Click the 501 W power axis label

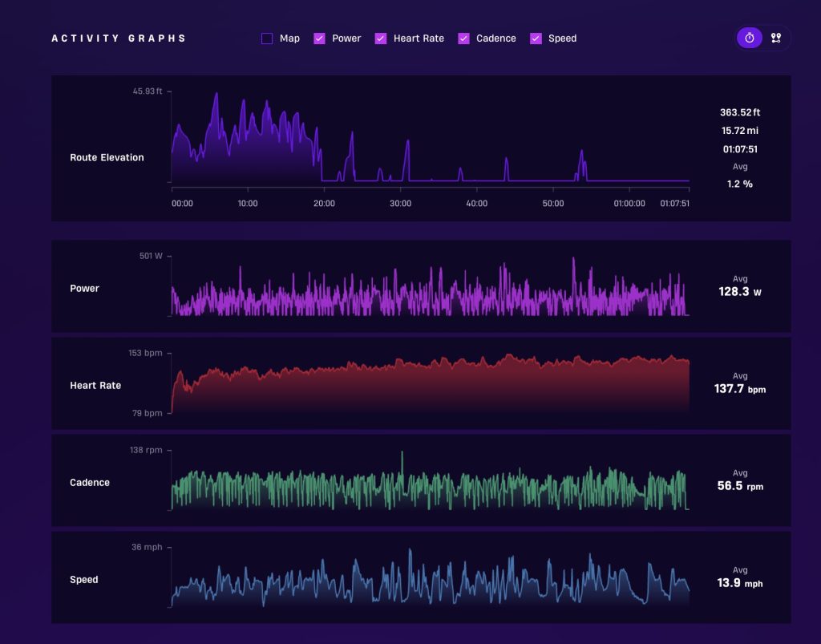click(x=151, y=256)
